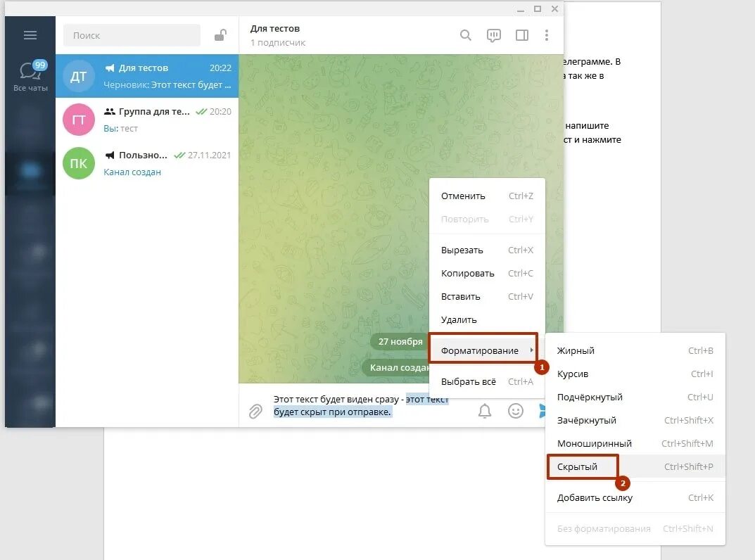Maximize the Telegram window
Viewport: 755px width, 560px height.
(x=538, y=8)
